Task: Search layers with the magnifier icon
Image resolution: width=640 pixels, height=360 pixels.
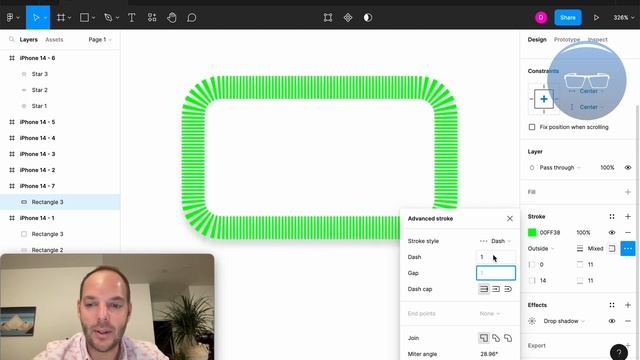Action: click(11, 40)
